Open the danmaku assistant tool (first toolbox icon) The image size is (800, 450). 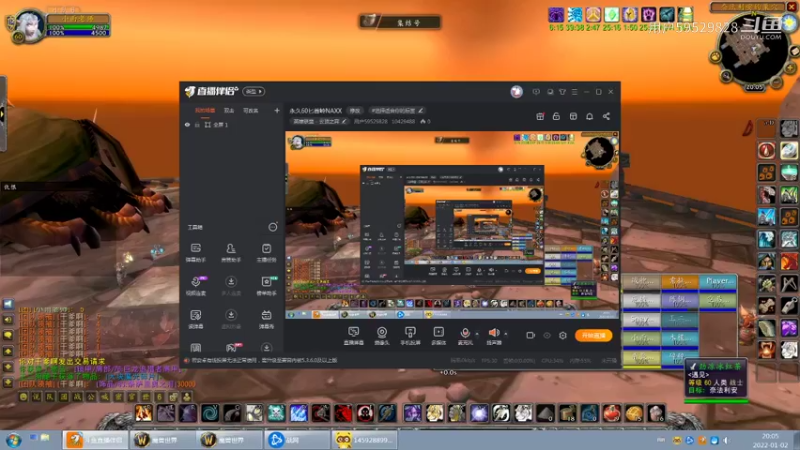click(196, 252)
